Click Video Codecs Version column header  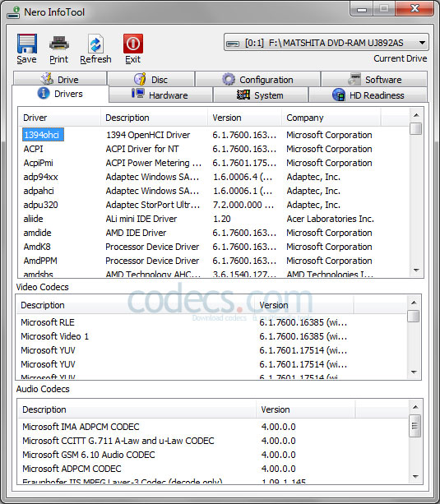(304, 305)
